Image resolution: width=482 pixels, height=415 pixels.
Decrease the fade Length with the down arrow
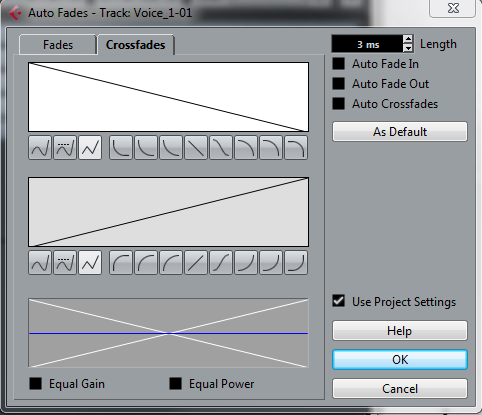coord(408,48)
